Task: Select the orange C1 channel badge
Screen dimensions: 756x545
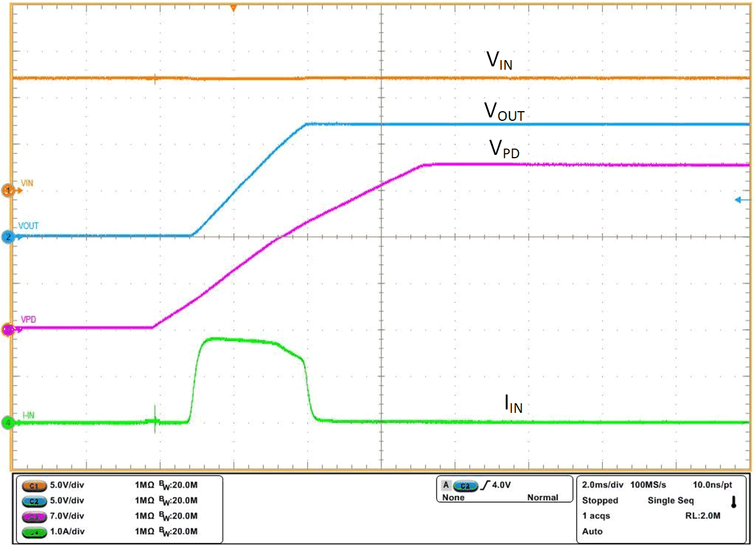Action: [34, 486]
